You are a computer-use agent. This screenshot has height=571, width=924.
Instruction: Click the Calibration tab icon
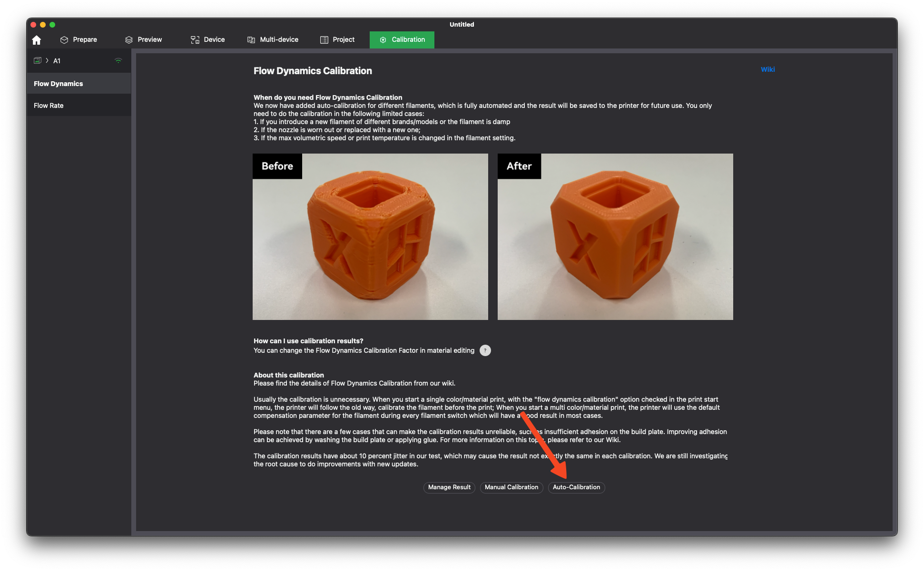click(383, 40)
